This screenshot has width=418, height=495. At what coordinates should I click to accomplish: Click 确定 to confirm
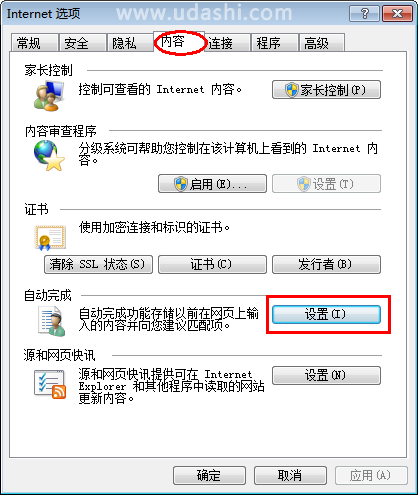coord(209,475)
